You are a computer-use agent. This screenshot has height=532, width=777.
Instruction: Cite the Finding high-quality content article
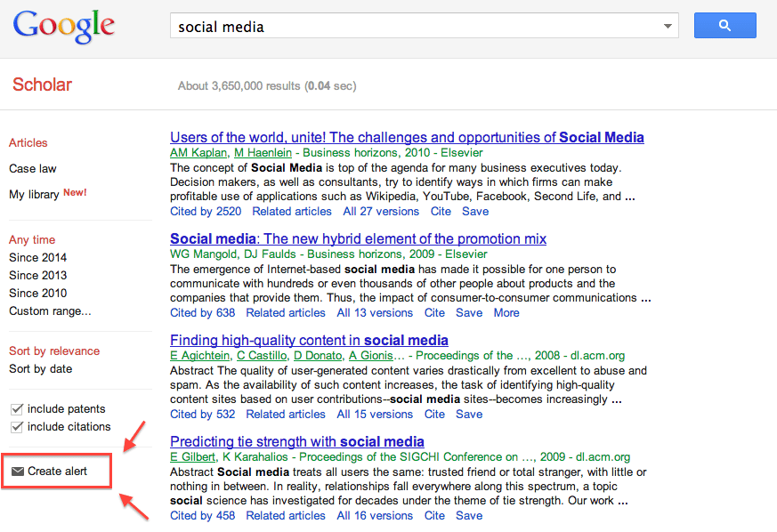pyautogui.click(x=434, y=415)
